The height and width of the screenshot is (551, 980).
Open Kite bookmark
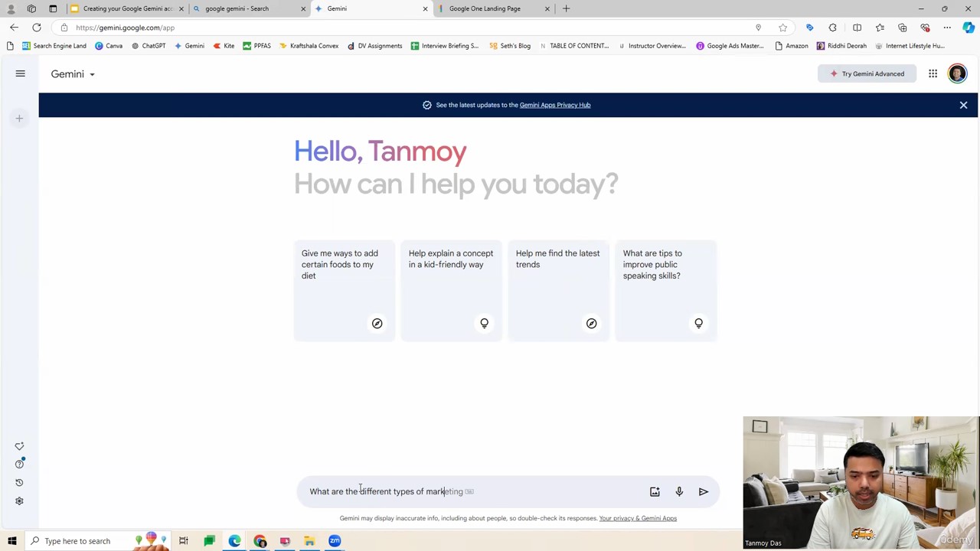(x=224, y=46)
